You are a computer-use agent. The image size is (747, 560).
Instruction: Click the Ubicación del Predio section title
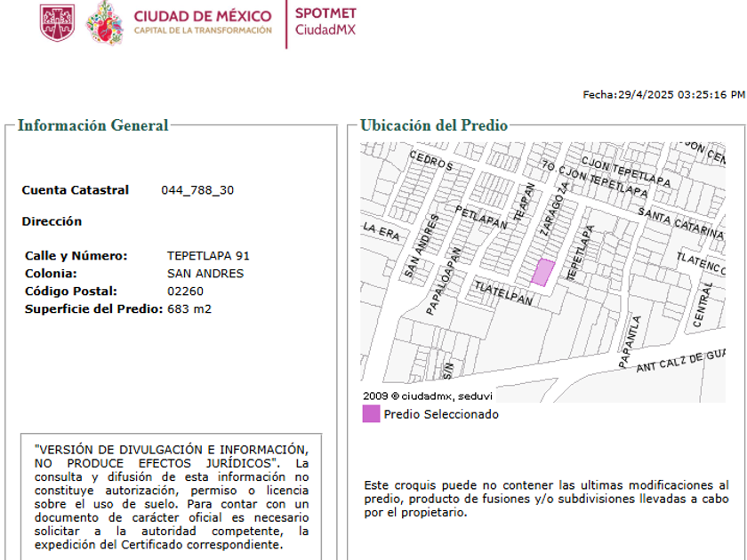(x=434, y=125)
